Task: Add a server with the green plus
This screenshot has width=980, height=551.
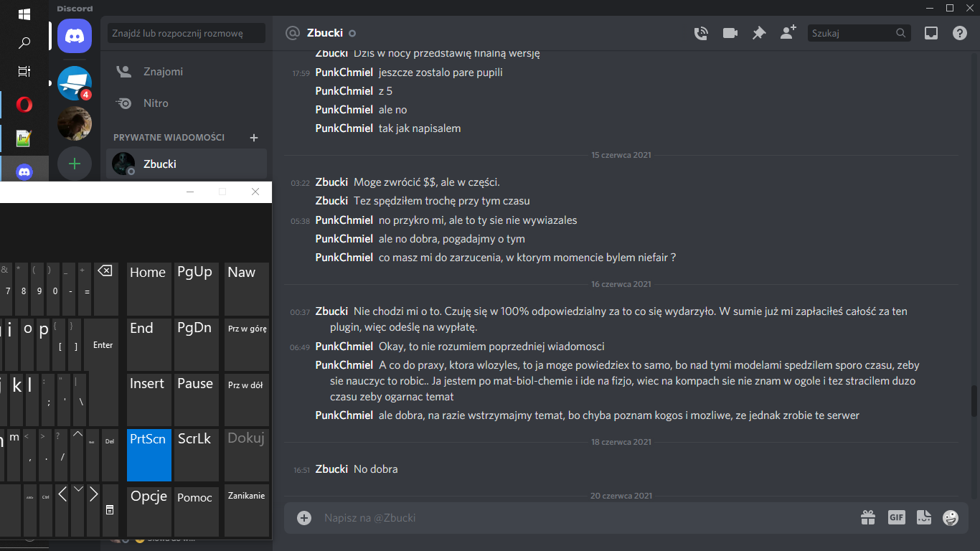Action: [x=75, y=164]
